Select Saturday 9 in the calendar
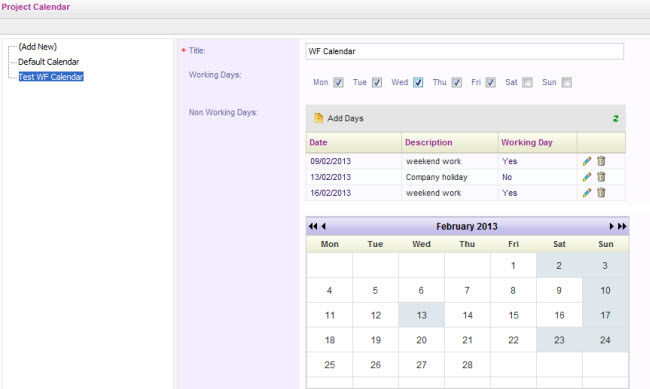The image size is (650, 389). coord(559,290)
